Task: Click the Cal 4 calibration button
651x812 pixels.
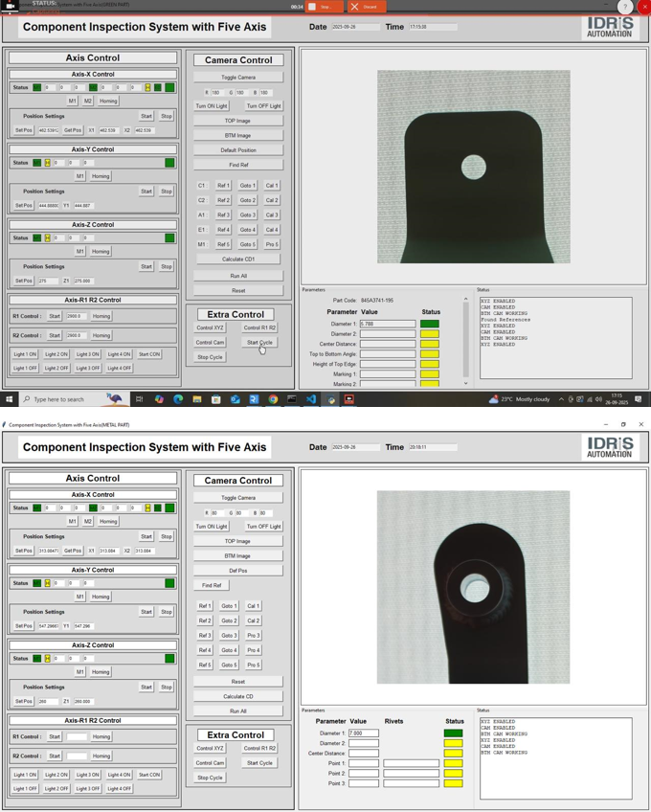Action: pos(272,230)
